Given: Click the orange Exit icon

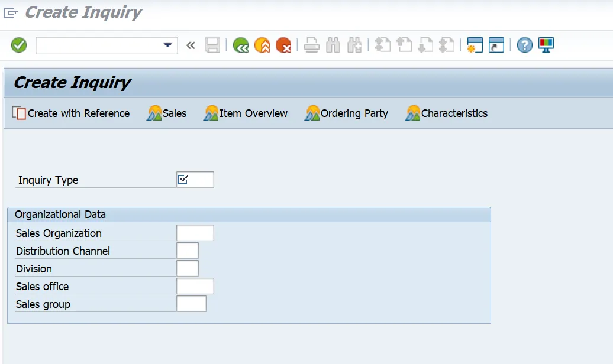Looking at the screenshot, I should tap(262, 45).
